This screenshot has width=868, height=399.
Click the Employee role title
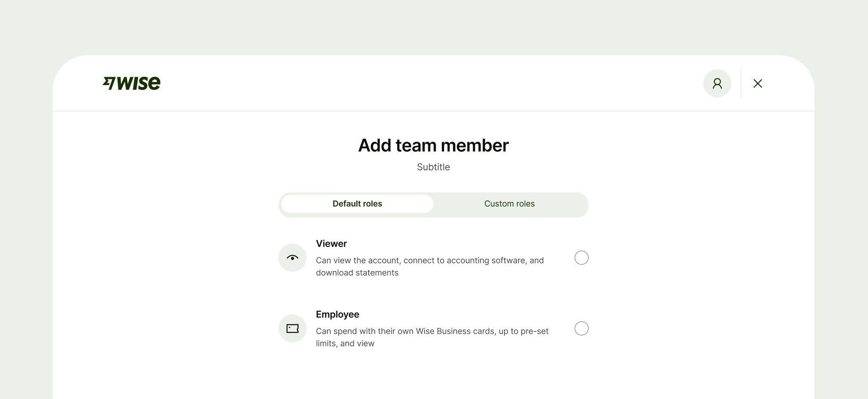(x=338, y=314)
